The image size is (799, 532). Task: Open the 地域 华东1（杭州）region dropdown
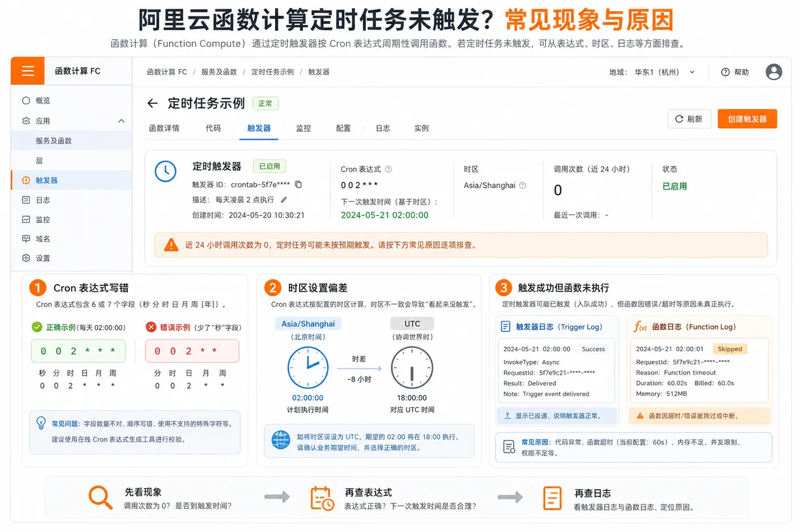(652, 72)
